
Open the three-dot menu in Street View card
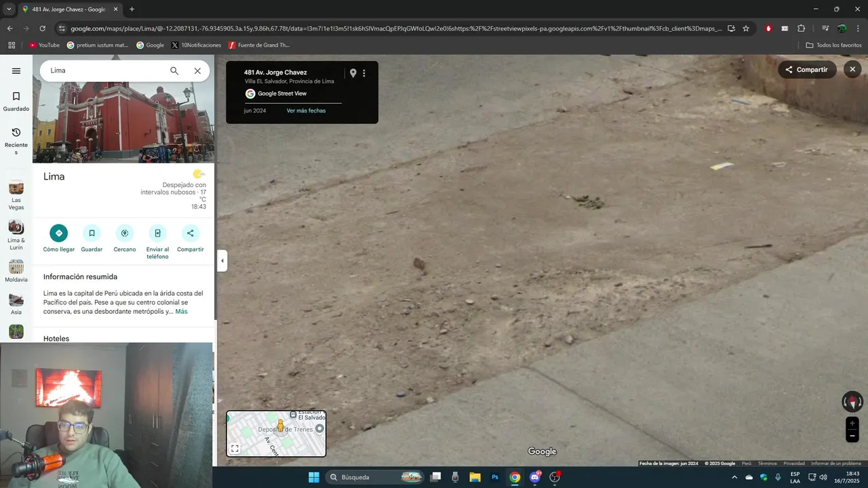pyautogui.click(x=364, y=73)
